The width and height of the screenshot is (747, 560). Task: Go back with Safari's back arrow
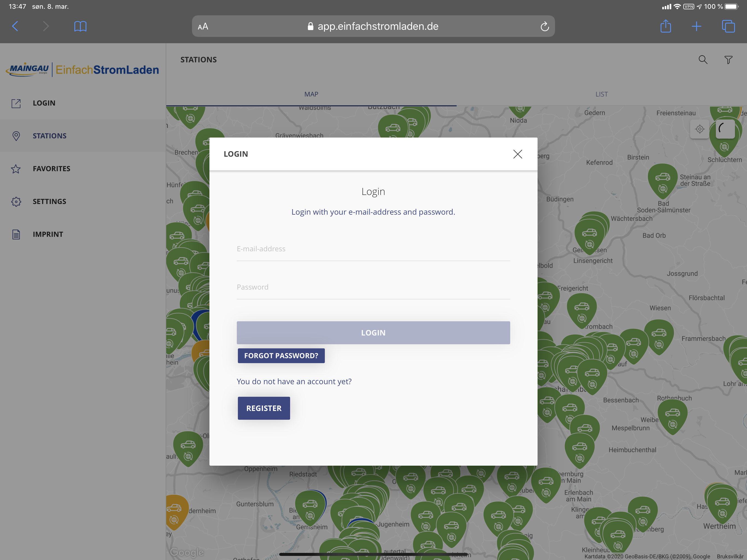(x=15, y=26)
